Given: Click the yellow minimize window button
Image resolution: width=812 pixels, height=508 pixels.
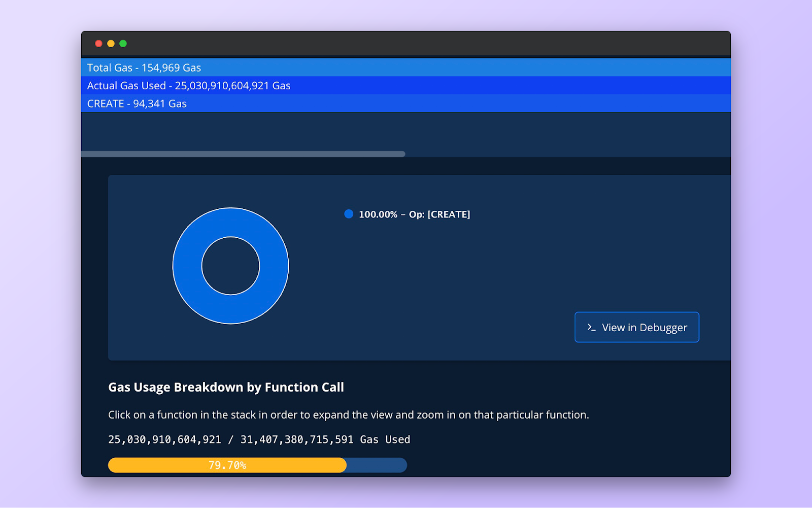Looking at the screenshot, I should coord(111,44).
